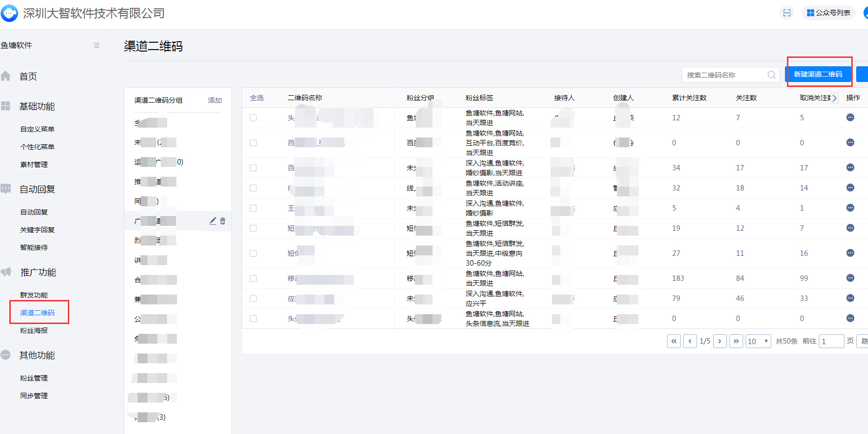Viewport: 868px width, 434px height.
Task: Open actions menu for row with 183 follows
Action: coord(850,278)
